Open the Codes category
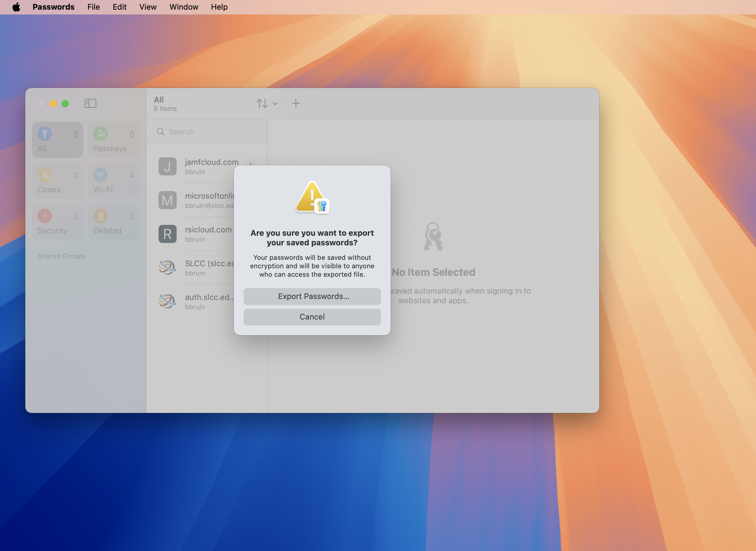756x551 pixels. pyautogui.click(x=57, y=181)
